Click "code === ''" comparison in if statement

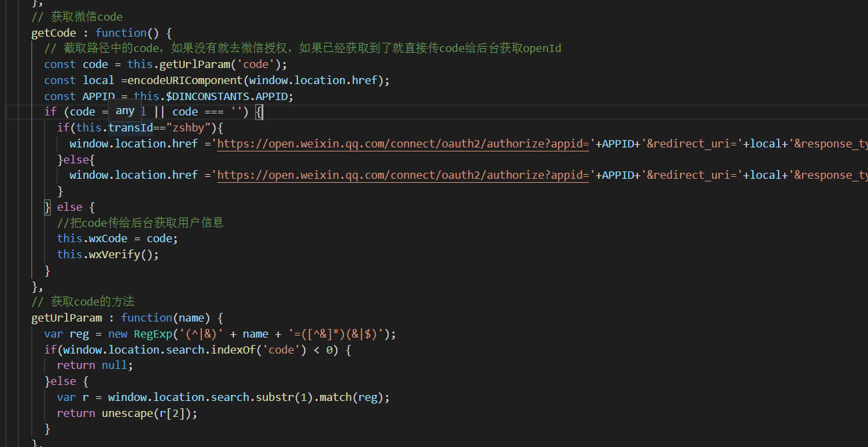[208, 111]
